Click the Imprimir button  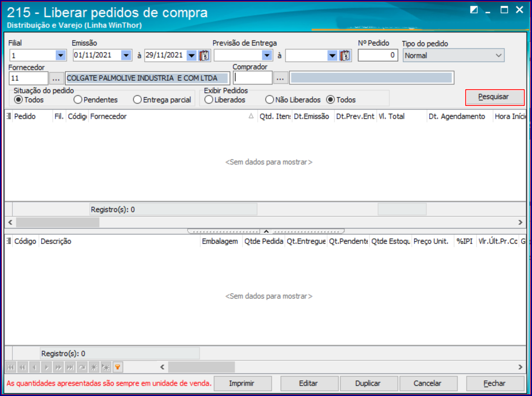tap(242, 384)
